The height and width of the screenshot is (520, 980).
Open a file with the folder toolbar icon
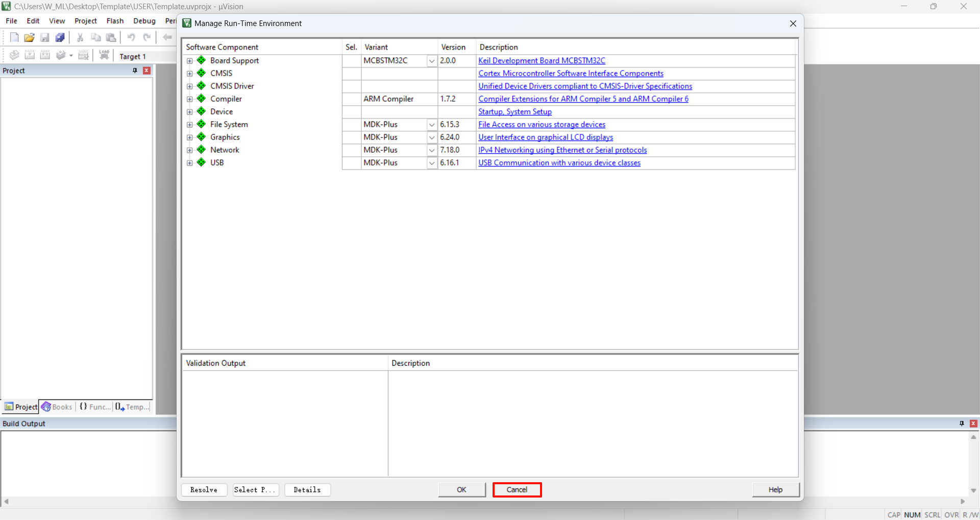pyautogui.click(x=30, y=37)
